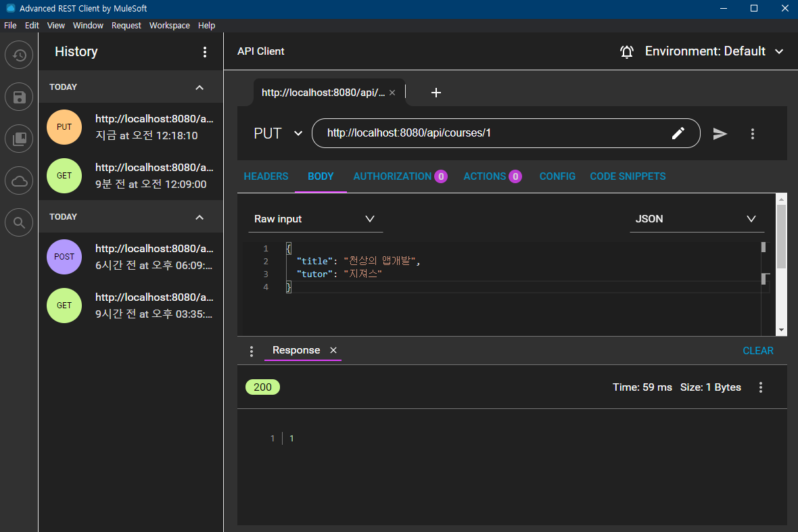
Task: Open the Environment: Default dropdown
Action: tap(714, 51)
